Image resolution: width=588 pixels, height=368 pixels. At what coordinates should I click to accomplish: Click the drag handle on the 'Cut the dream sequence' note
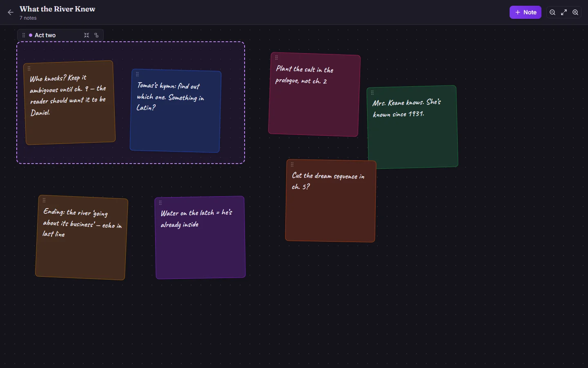(x=292, y=165)
